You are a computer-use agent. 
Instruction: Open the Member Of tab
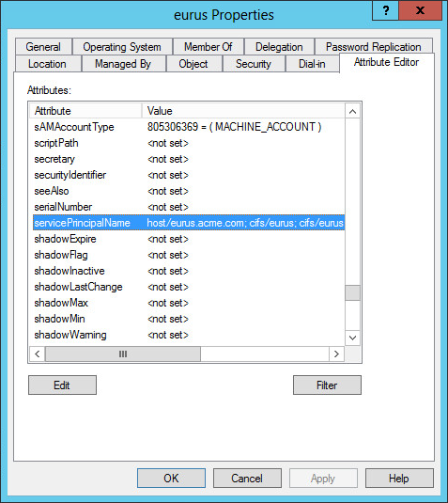209,47
